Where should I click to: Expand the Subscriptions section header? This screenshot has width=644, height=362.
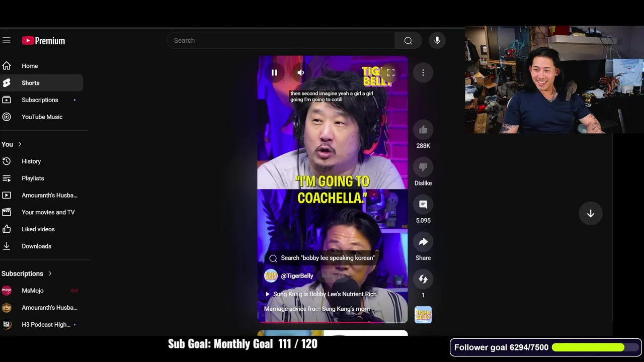tap(27, 274)
